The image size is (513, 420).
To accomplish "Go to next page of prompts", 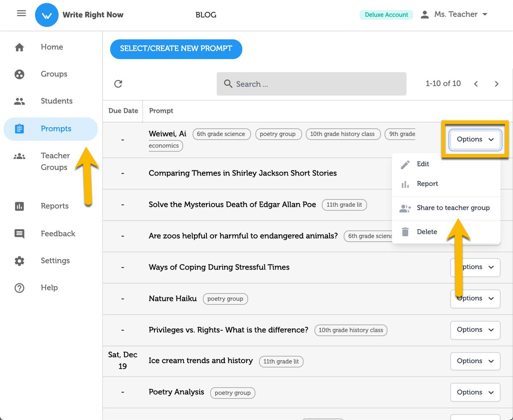I will (497, 84).
